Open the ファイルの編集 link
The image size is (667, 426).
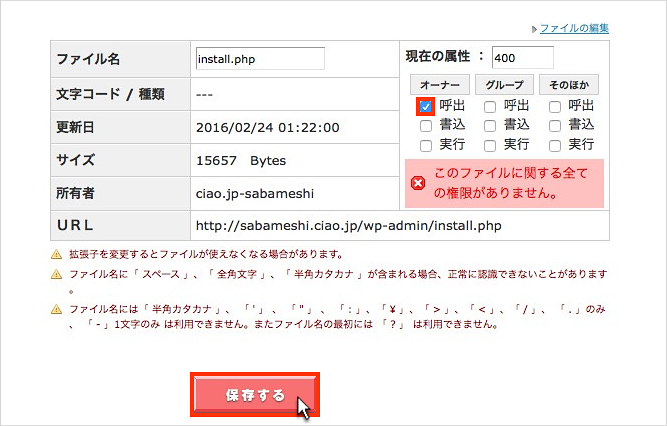point(574,29)
